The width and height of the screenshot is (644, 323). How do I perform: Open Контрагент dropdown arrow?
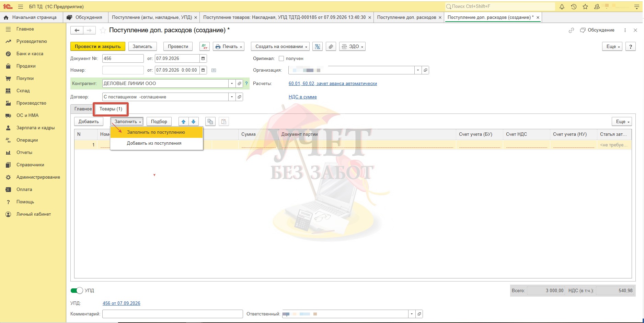(232, 84)
